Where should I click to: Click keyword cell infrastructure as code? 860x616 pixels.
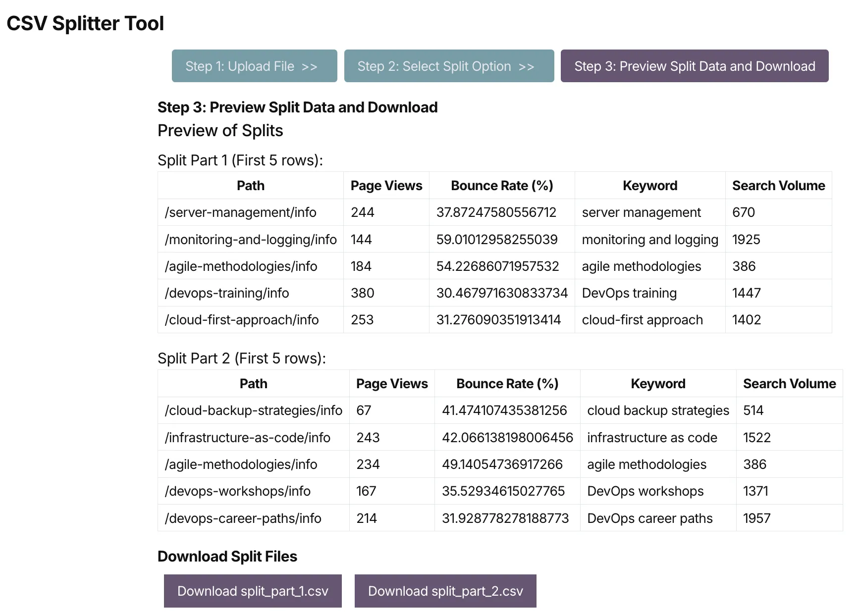click(x=658, y=438)
